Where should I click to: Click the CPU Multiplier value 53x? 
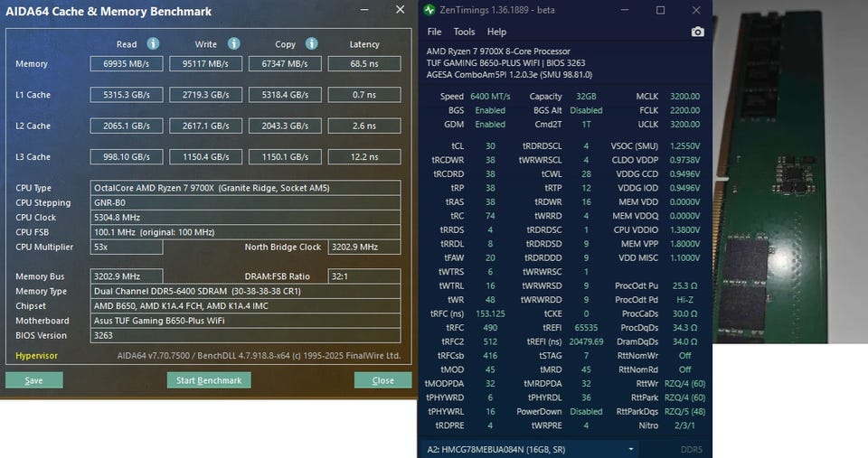point(127,247)
